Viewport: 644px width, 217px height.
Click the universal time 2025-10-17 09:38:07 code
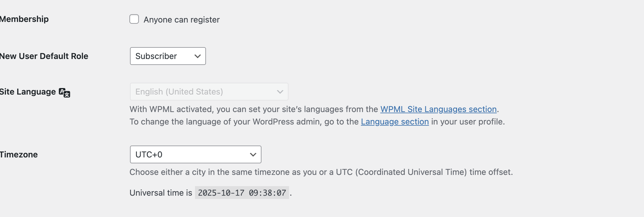(242, 193)
